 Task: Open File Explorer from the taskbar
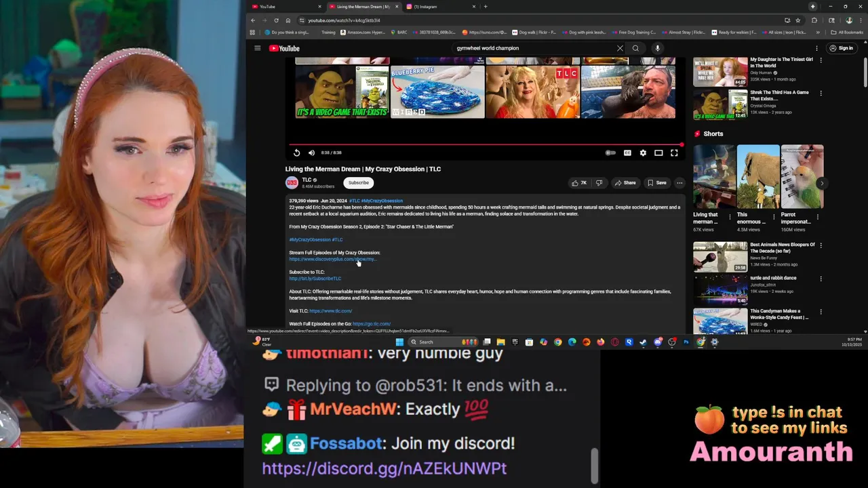point(500,342)
